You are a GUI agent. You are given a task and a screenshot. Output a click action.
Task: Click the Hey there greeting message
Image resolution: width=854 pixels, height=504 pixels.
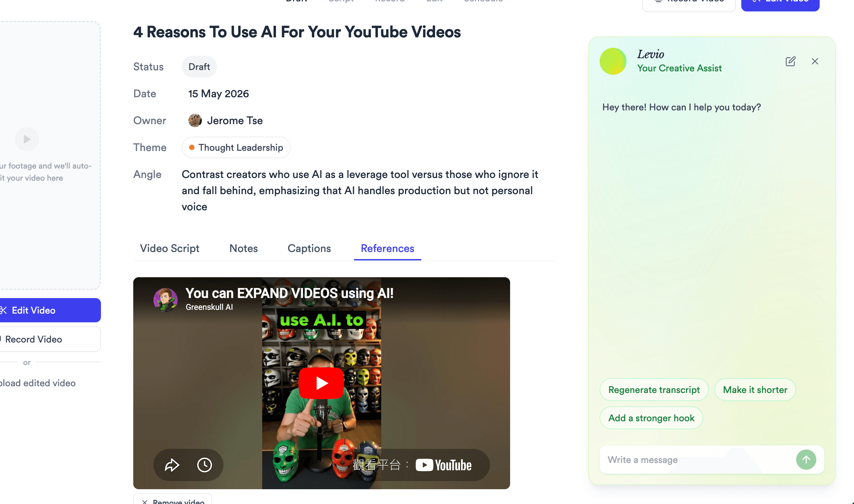click(681, 107)
